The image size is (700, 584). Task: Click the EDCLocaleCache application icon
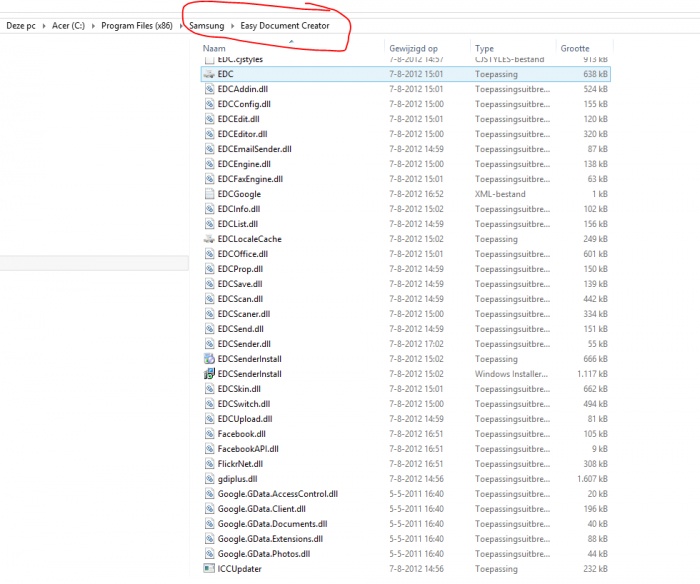click(209, 239)
